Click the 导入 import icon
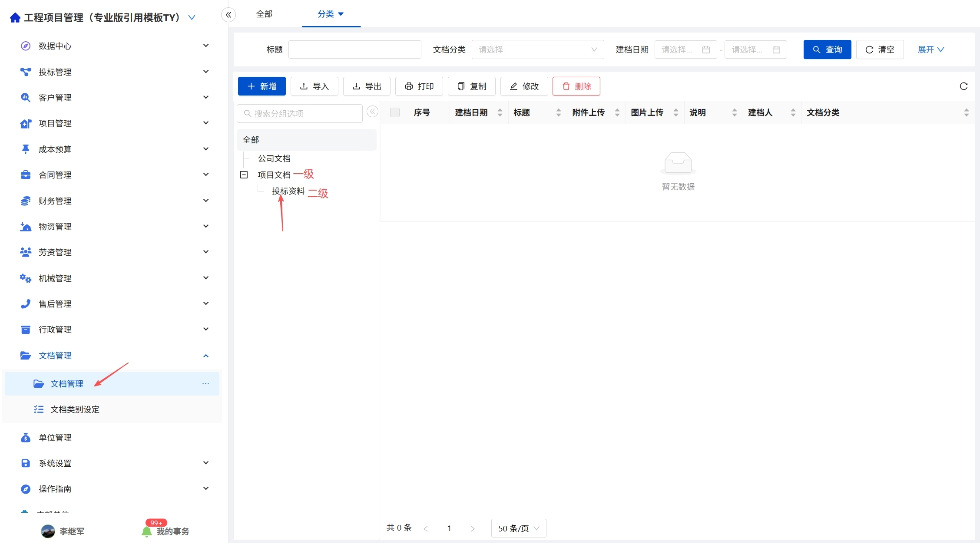 pos(304,86)
